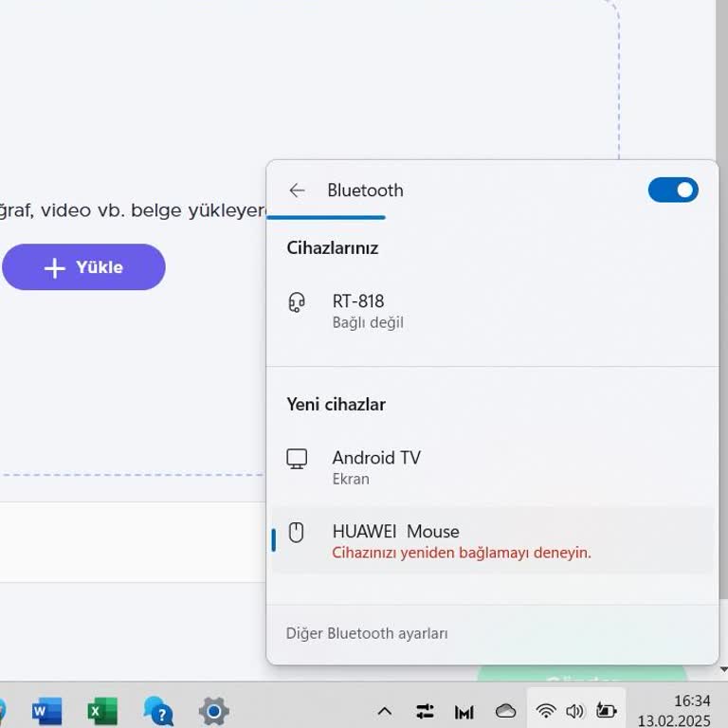Click the mouse icon beside HUAWEI Mouse
Screen dimensions: 728x728
pos(297,533)
